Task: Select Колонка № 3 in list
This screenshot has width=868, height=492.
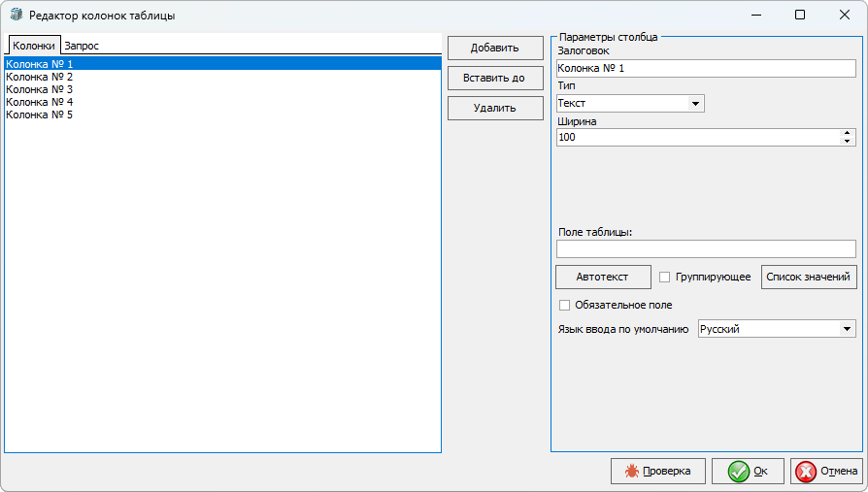Action: [x=222, y=89]
